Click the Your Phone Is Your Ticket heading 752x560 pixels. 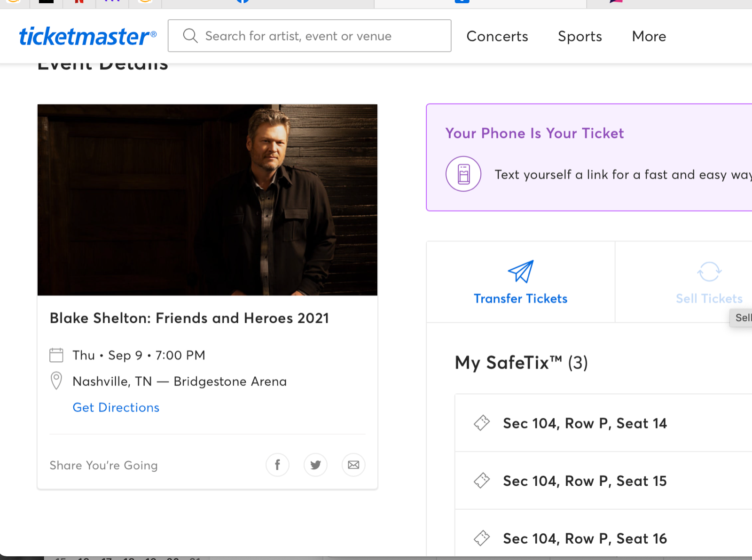coord(534,133)
